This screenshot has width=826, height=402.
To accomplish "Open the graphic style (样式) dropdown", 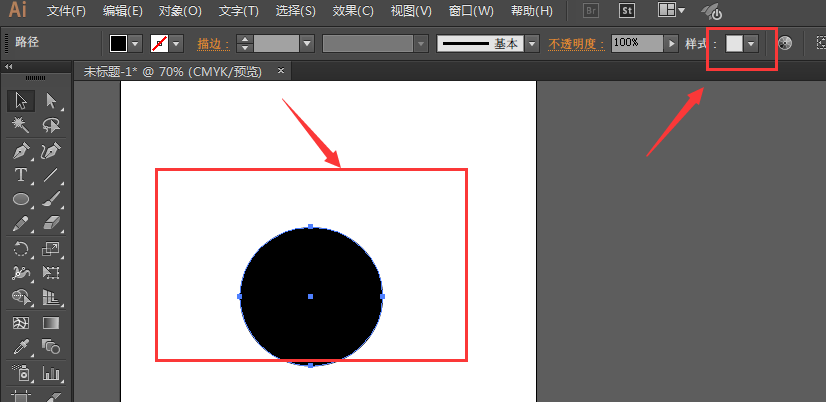I will (x=751, y=44).
